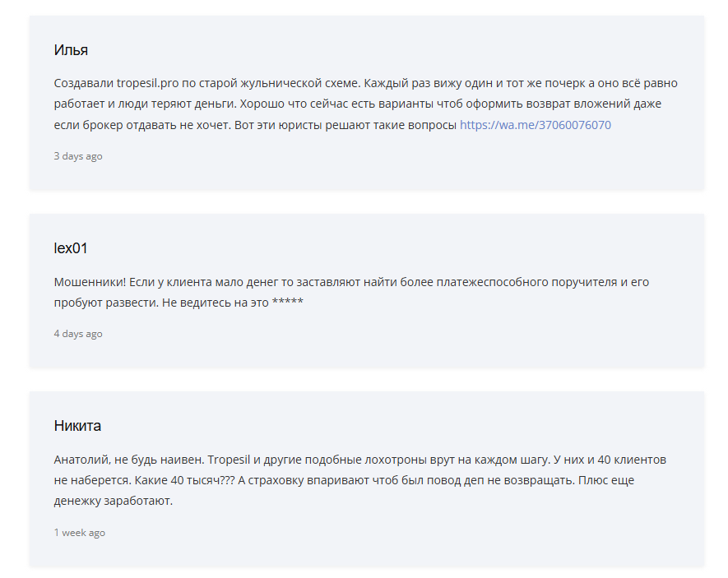
Task: Click the author name lex01
Action: [x=71, y=248]
